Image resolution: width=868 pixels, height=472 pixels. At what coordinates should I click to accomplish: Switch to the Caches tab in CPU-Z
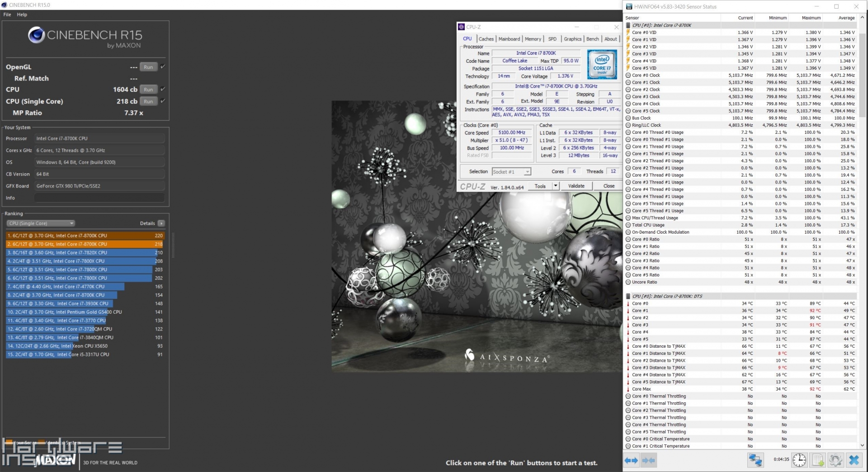486,39
